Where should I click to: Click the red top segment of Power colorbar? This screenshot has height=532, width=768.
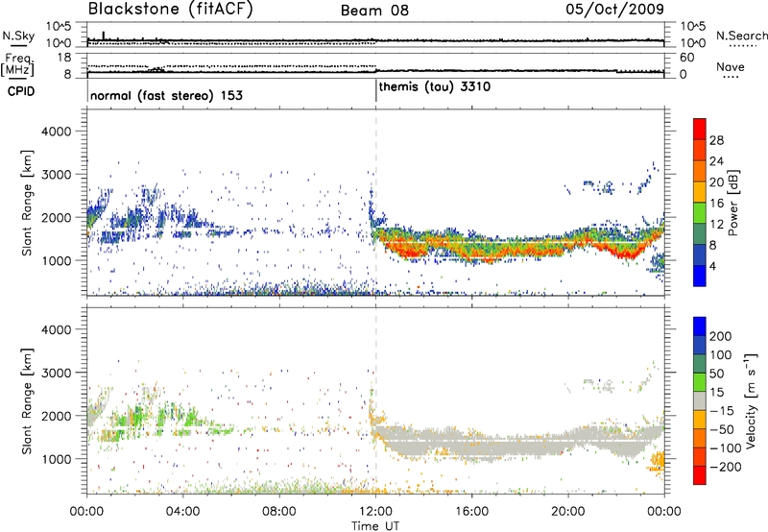pyautogui.click(x=700, y=130)
